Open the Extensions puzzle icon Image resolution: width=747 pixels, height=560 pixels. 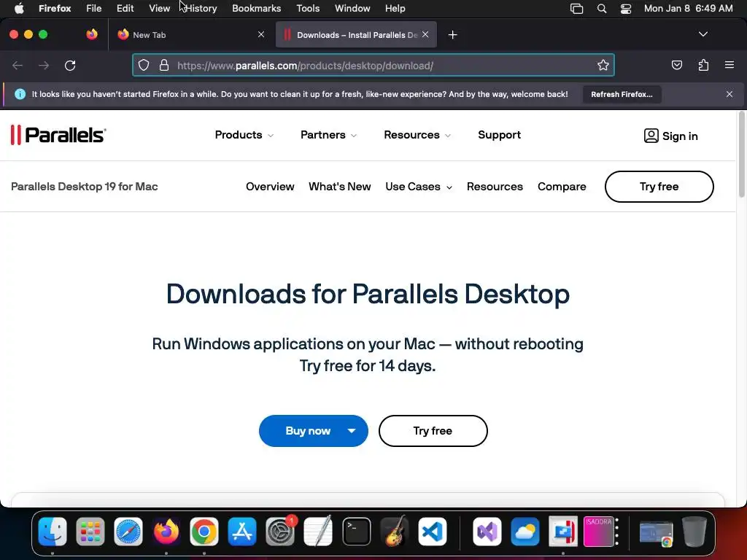(703, 65)
